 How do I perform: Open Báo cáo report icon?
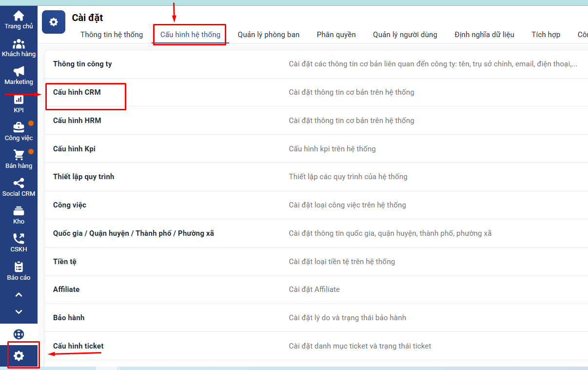[19, 267]
